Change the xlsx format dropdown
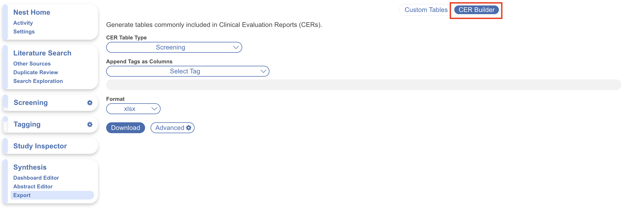644x212 pixels. pyautogui.click(x=133, y=109)
